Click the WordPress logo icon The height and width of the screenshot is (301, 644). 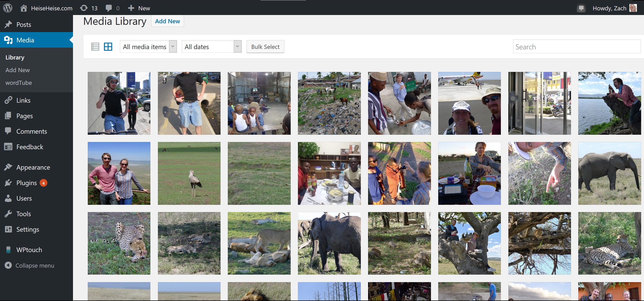point(8,8)
